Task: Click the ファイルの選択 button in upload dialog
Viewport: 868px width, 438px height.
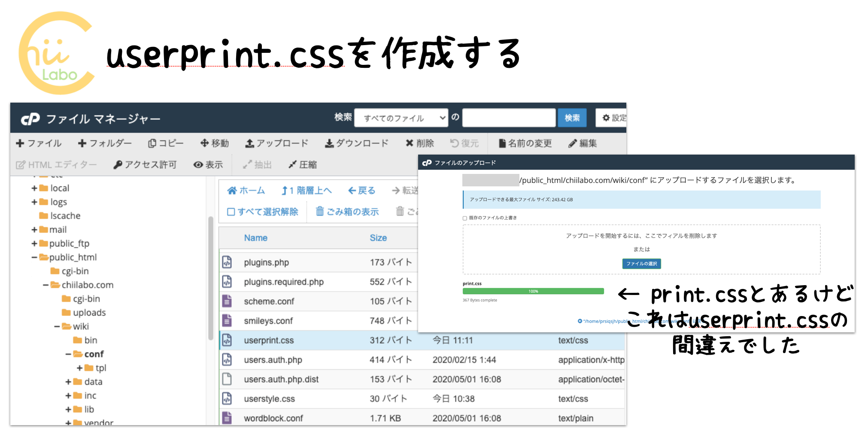Action: pyautogui.click(x=641, y=264)
